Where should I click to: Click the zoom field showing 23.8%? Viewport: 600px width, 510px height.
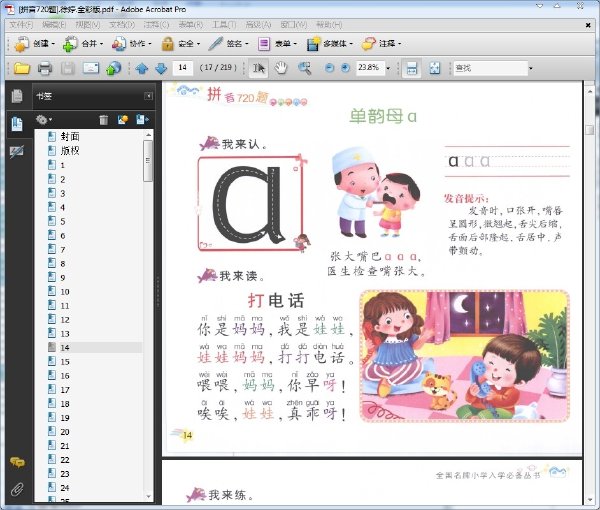coord(370,68)
